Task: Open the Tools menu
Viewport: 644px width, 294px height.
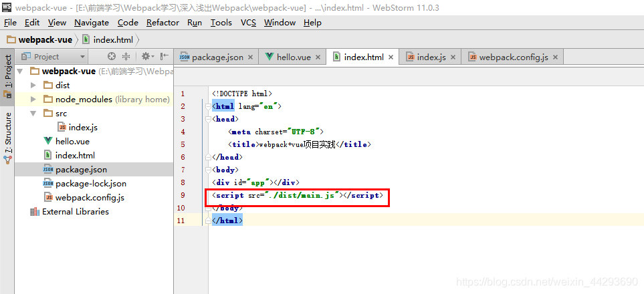Action: [221, 23]
